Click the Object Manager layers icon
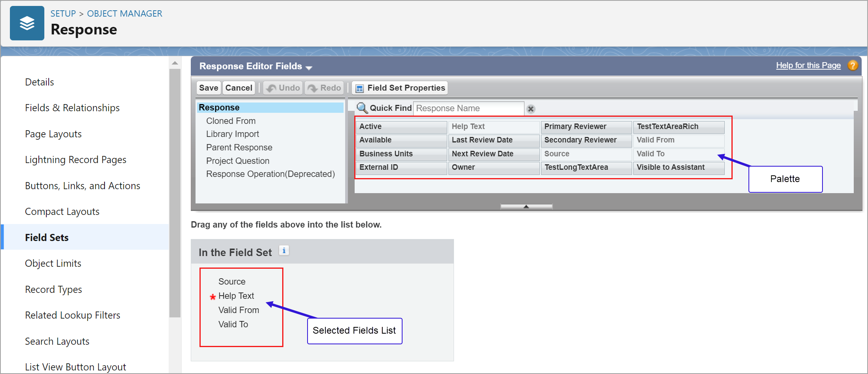This screenshot has height=374, width=868. coord(27,23)
